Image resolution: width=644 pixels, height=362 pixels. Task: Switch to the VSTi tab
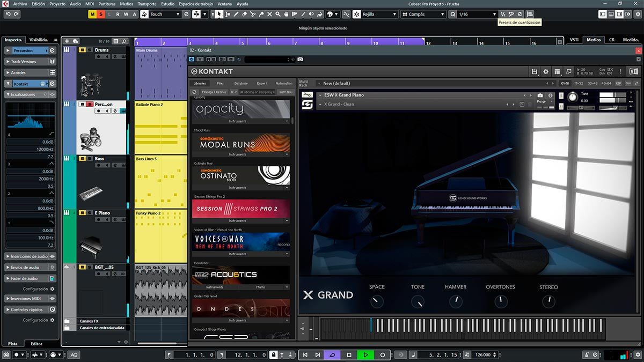[574, 40]
